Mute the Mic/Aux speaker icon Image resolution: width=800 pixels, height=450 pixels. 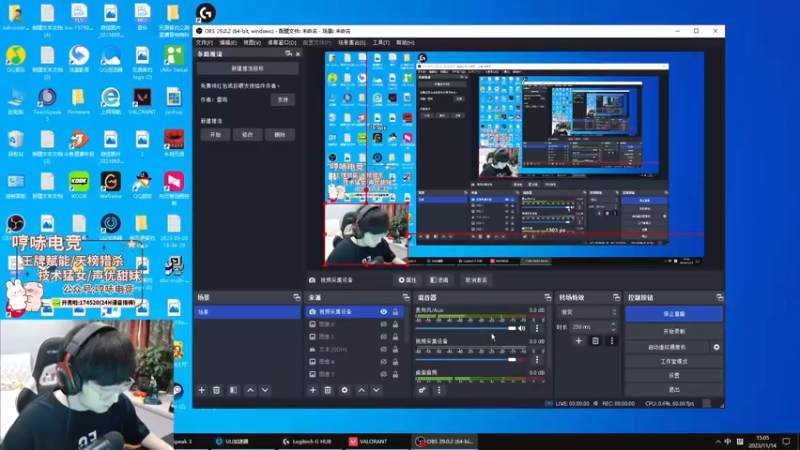[521, 329]
